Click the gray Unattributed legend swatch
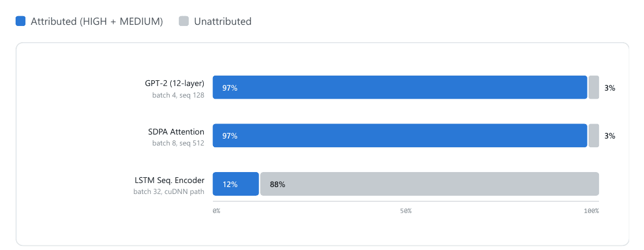Image resolution: width=644 pixels, height=250 pixels. [184, 21]
